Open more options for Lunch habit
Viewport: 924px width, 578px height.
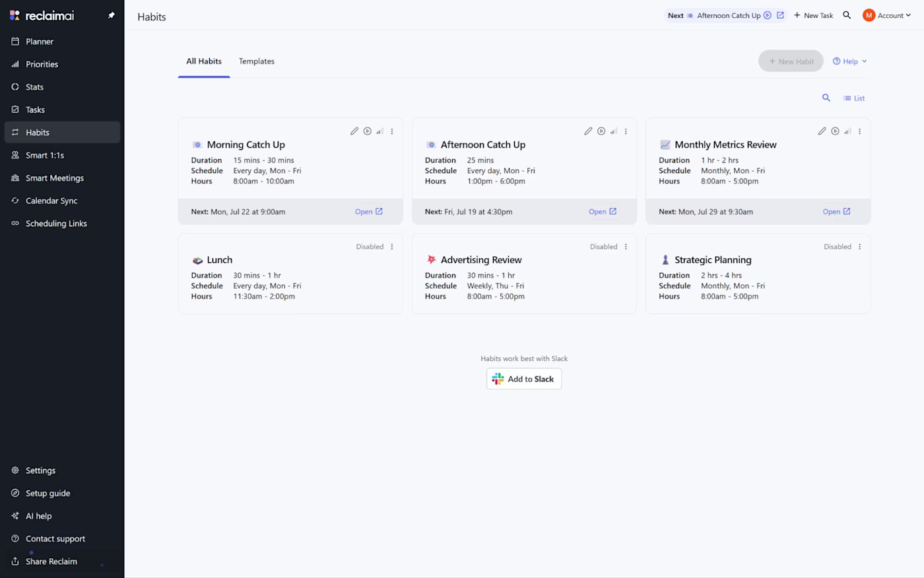click(392, 247)
